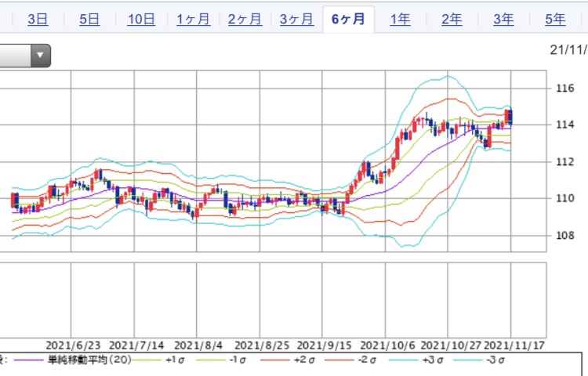Viewport: 588px width, 376px height.
Task: Click the 2021/10/6 date axis label
Action: (387, 344)
